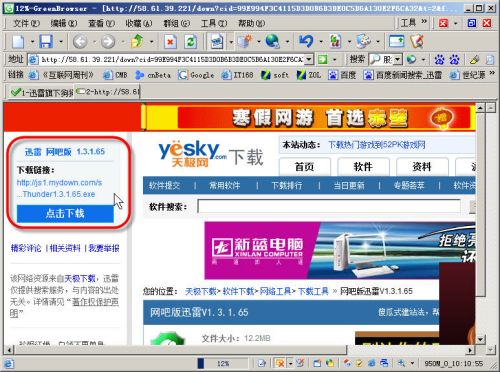Click the address URL input field
Viewport: 500px width, 372px height.
[172, 60]
